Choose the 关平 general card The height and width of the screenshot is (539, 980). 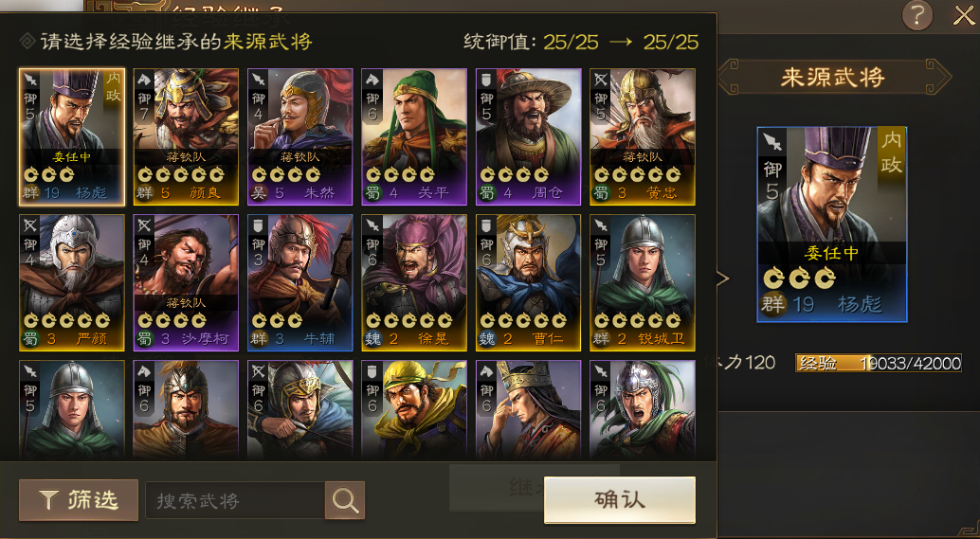(x=414, y=136)
